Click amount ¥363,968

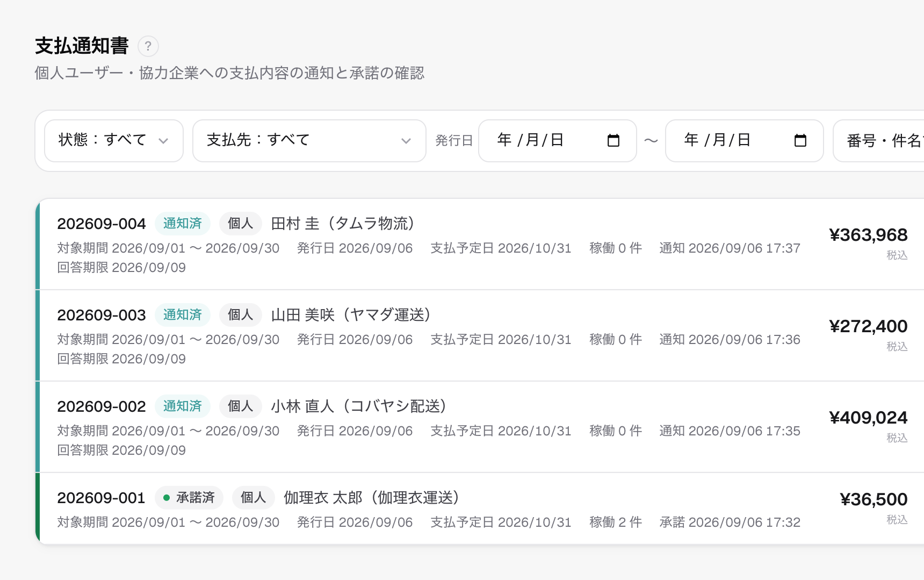click(868, 235)
